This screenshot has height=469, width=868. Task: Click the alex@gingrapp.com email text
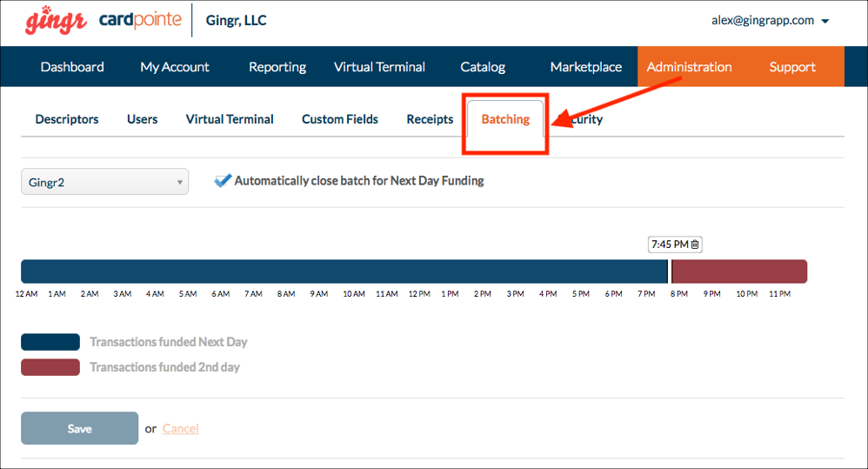(x=763, y=21)
